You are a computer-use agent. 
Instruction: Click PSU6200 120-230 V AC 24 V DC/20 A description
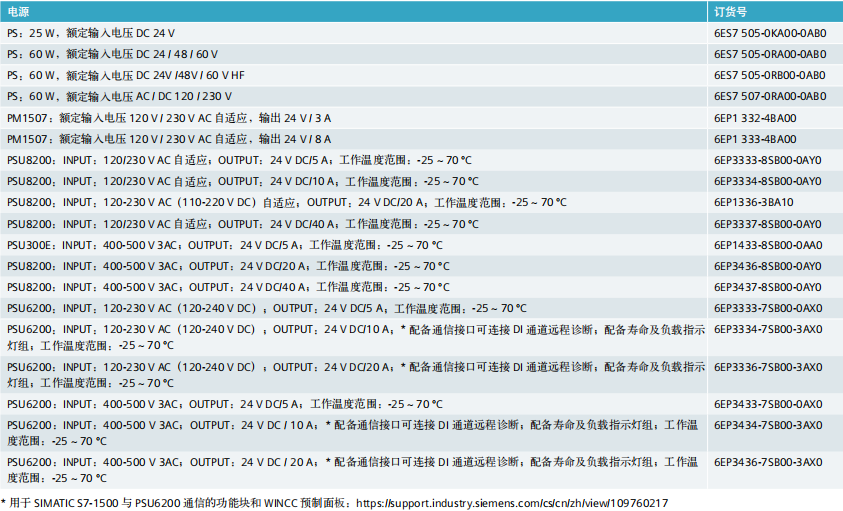pyautogui.click(x=356, y=375)
